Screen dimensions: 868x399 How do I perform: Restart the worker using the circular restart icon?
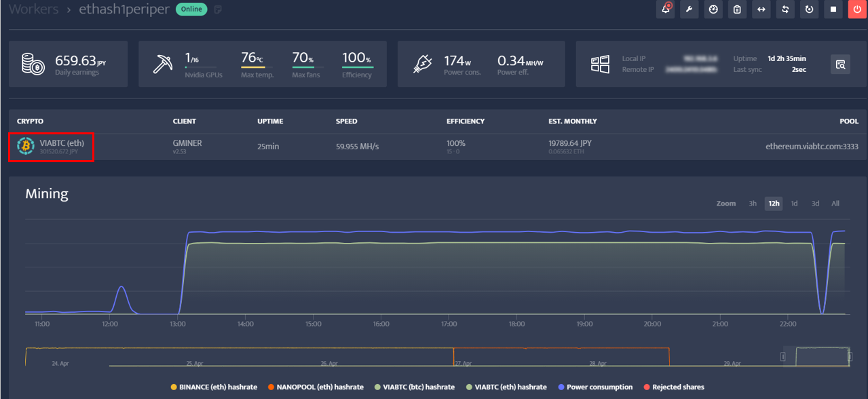(808, 9)
